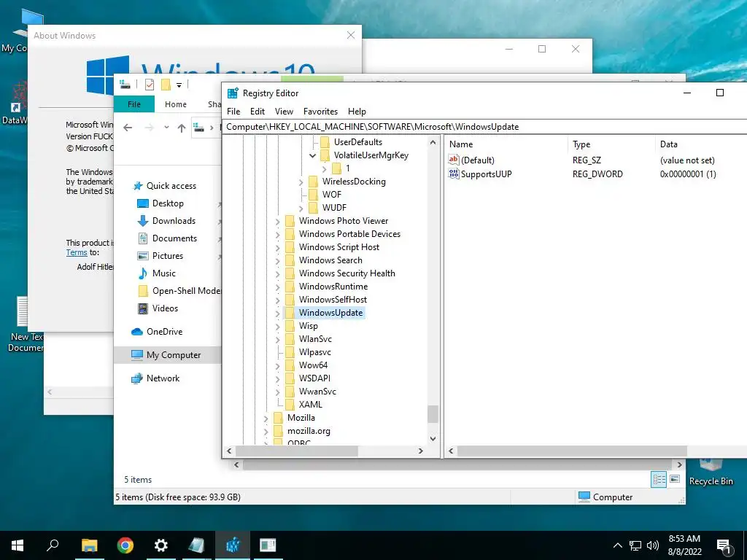The width and height of the screenshot is (747, 560).
Task: Open the Help menu in Registry Editor
Action: 357,112
